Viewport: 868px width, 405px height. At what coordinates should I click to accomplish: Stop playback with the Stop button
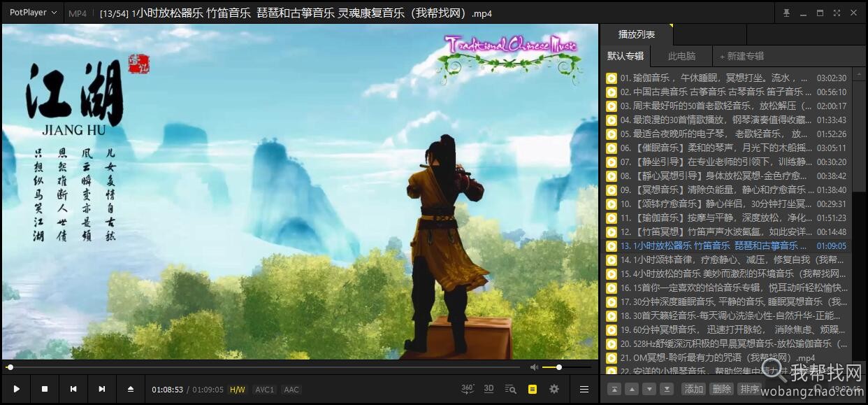[45, 389]
